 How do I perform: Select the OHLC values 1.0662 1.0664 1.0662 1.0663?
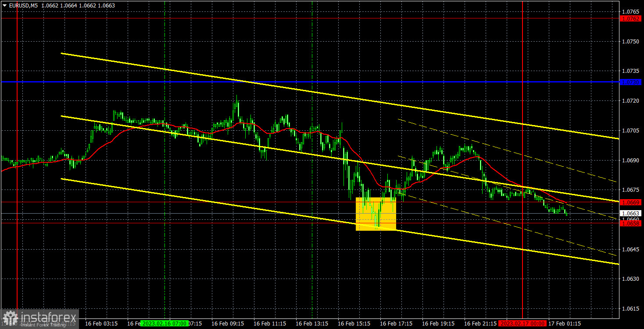[78, 5]
